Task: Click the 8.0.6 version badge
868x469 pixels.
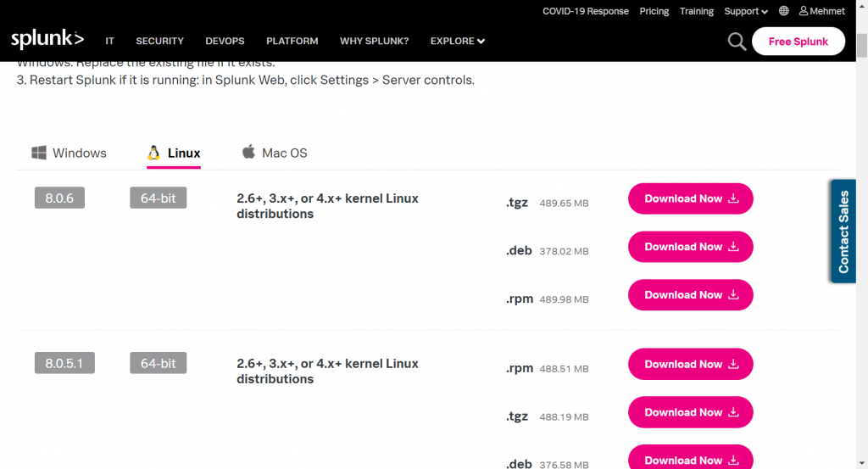Action: click(60, 198)
